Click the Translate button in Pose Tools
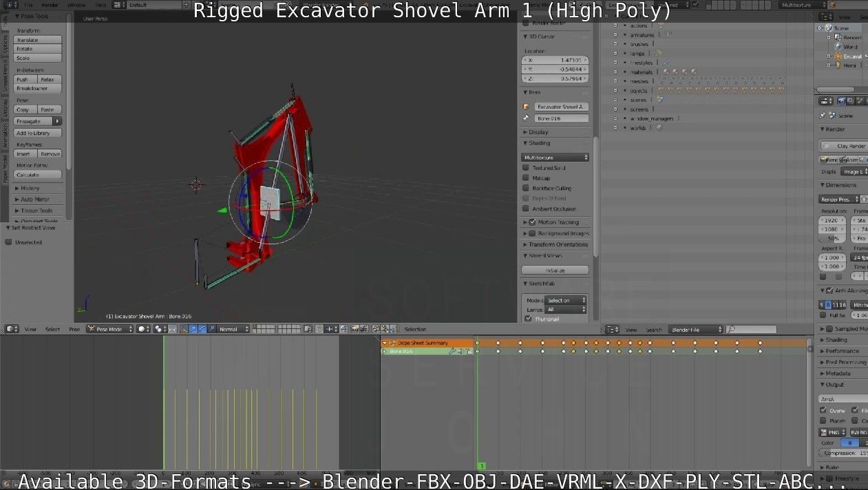Screen dimensions: 868x490 (38, 40)
